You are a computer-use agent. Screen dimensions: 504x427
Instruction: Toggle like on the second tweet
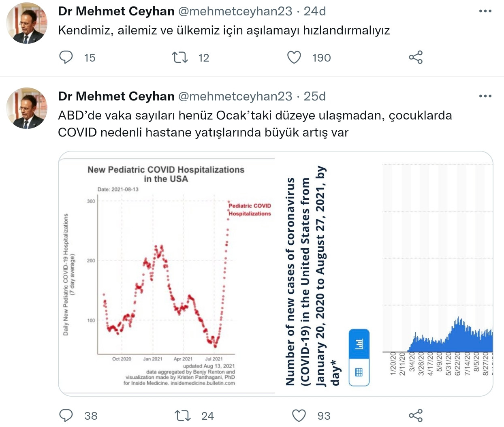point(300,415)
